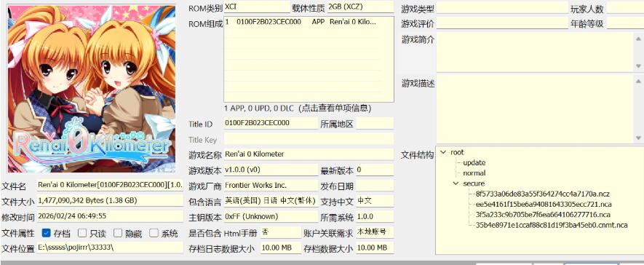
Task: Click the empty Title Key field
Action: coord(309,139)
